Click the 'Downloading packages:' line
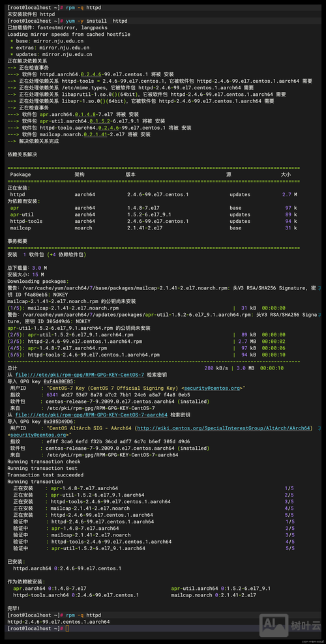This screenshot has width=326, height=644. click(x=38, y=282)
